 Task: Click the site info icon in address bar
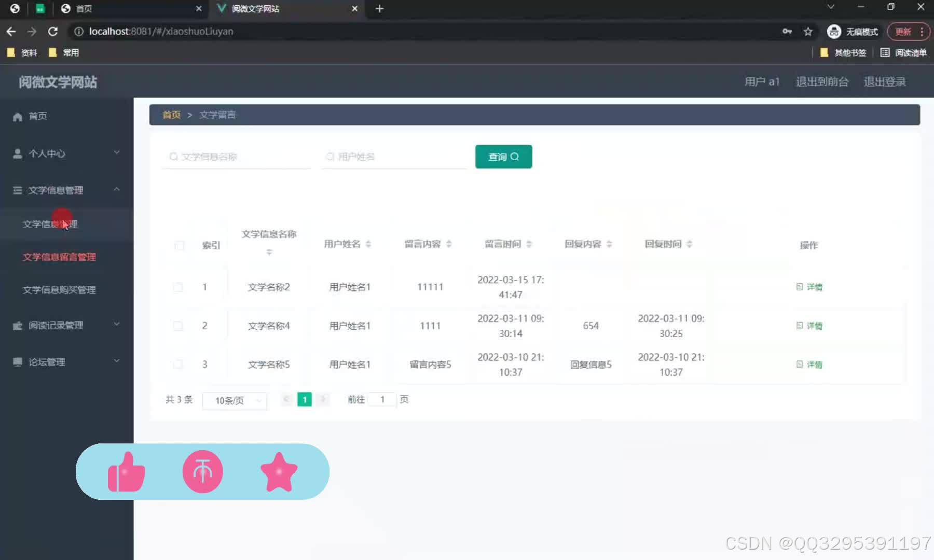(x=79, y=32)
